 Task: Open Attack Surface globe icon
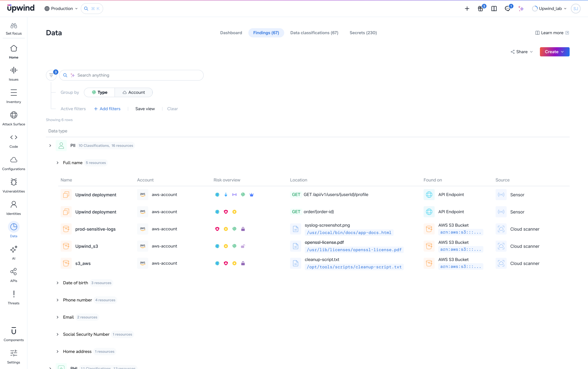[14, 115]
